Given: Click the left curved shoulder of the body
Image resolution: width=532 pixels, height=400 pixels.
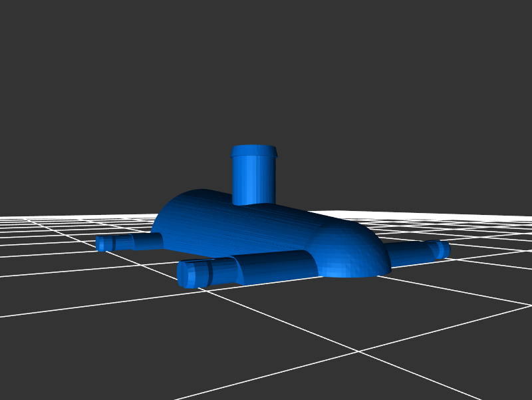Looking at the screenshot, I should click(170, 212).
